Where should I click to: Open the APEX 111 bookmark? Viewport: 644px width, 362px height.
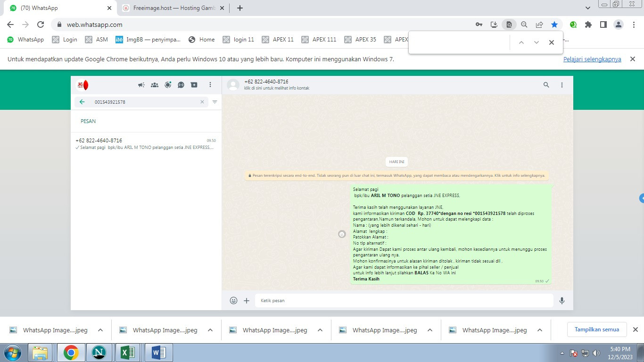pos(319,40)
